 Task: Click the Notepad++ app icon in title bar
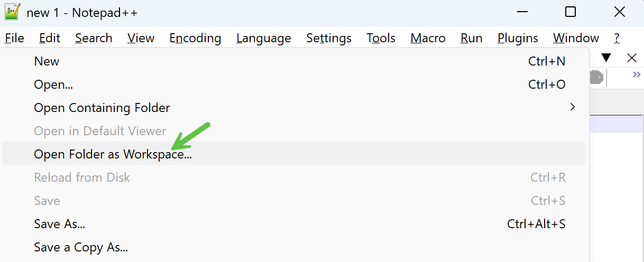(12, 12)
